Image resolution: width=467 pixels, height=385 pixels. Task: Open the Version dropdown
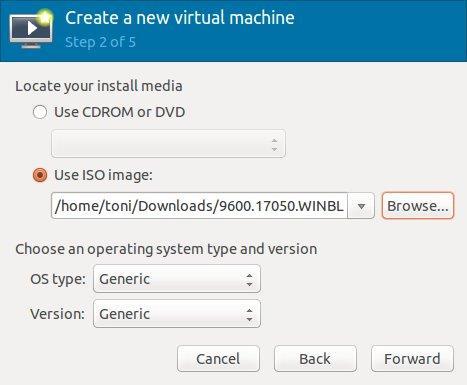(177, 314)
